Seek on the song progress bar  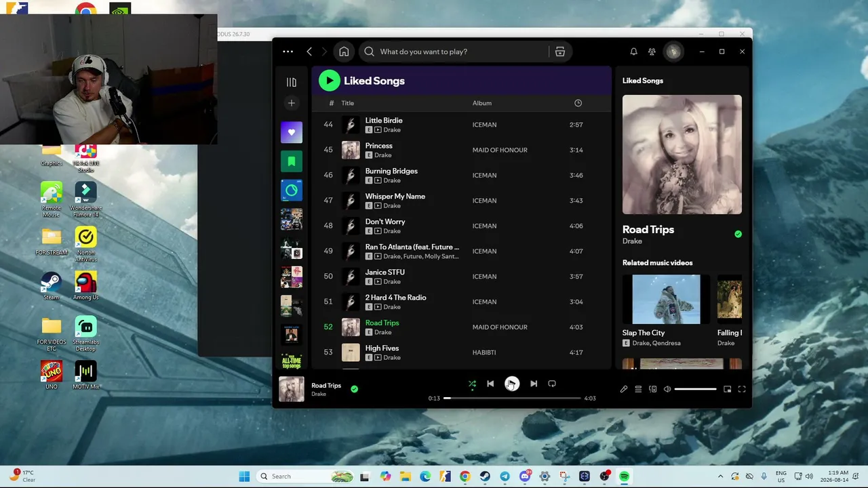(513, 398)
